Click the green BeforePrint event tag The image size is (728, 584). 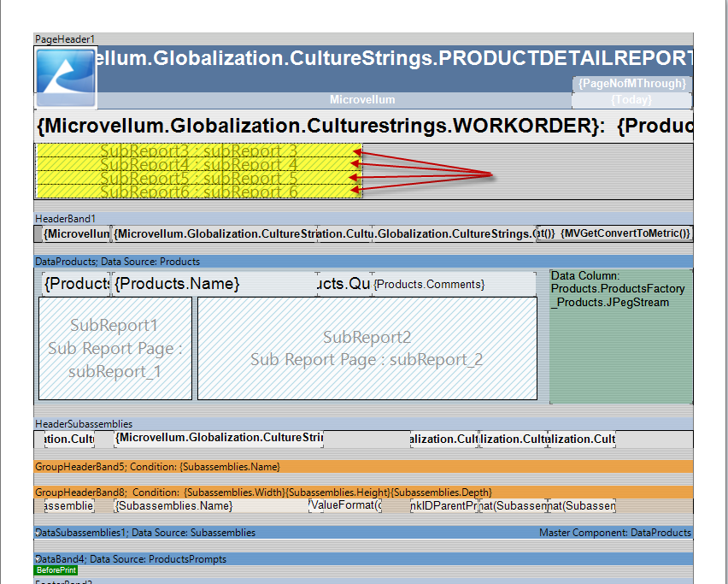[56, 570]
